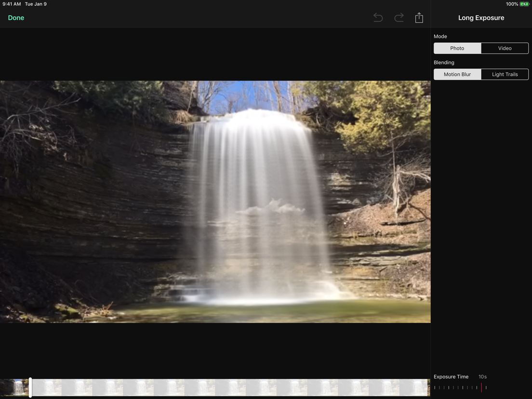Choose Motion Blur blending

coord(457,74)
